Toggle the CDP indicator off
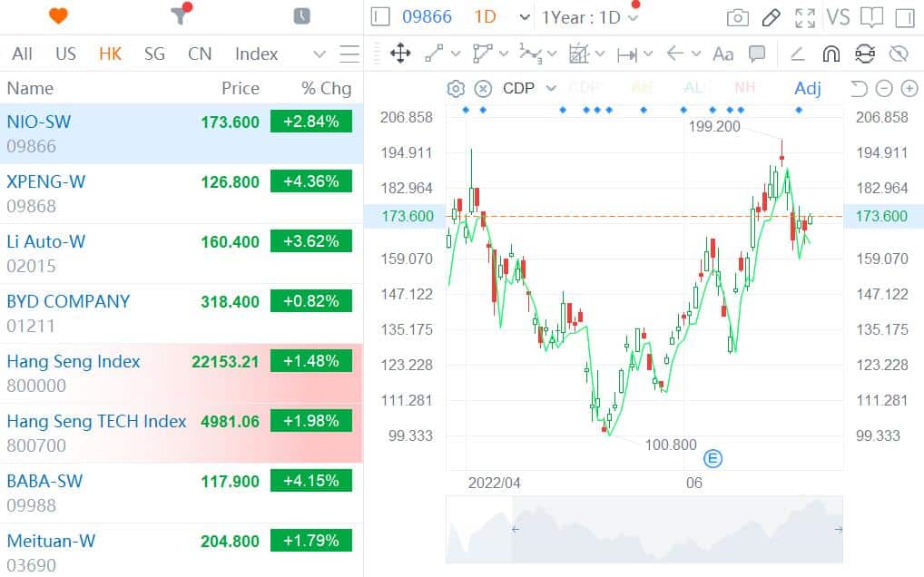The width and height of the screenshot is (924, 577). click(x=481, y=88)
